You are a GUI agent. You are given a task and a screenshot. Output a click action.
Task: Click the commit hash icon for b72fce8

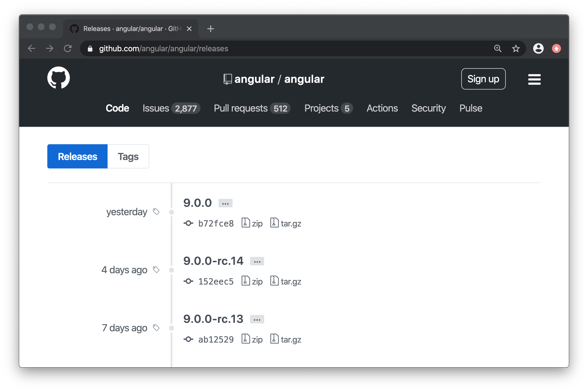coord(188,223)
